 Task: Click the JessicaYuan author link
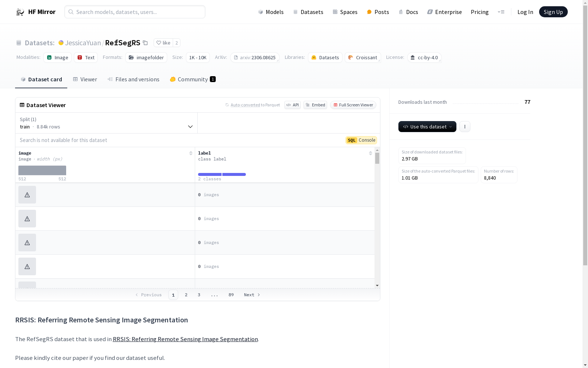83,43
